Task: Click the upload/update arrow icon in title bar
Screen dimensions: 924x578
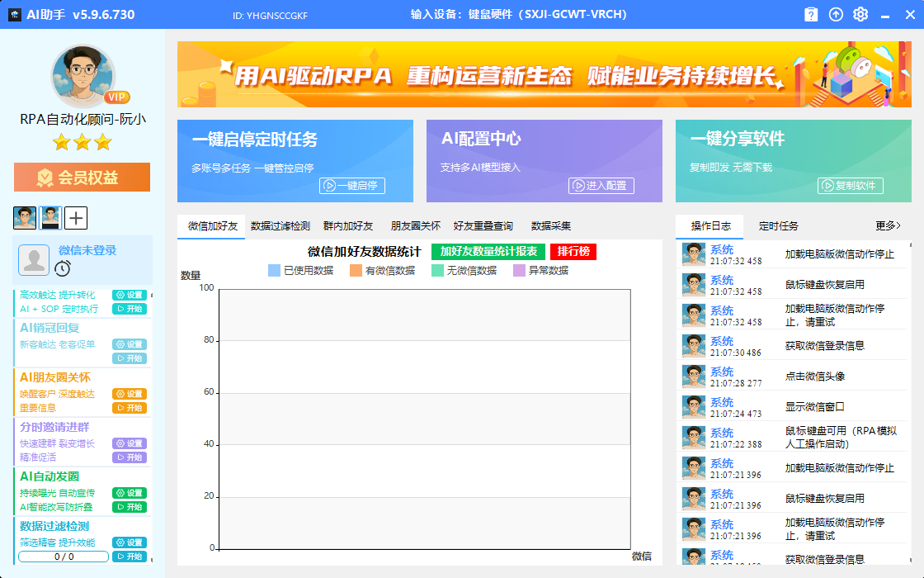Action: coord(836,14)
